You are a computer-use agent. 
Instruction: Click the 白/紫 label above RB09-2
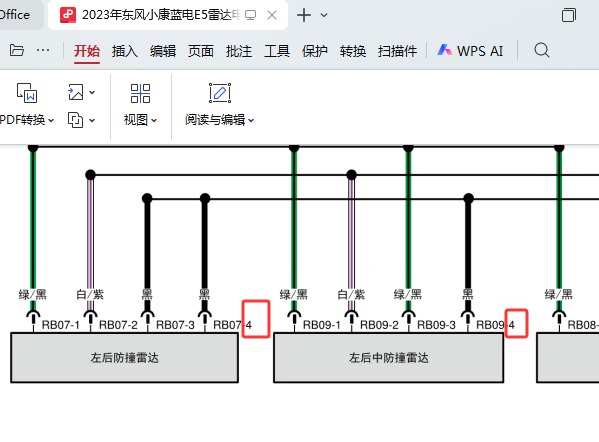coord(351,294)
